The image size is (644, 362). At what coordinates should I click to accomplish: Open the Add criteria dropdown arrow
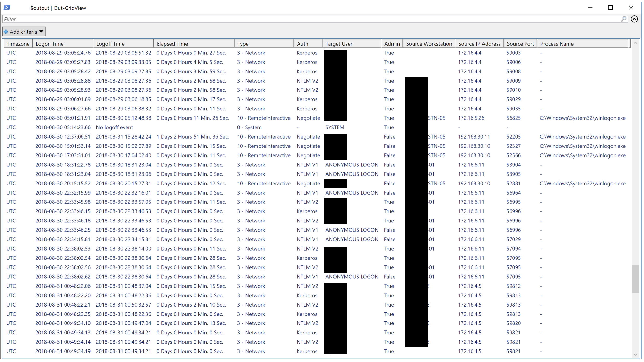(x=41, y=32)
